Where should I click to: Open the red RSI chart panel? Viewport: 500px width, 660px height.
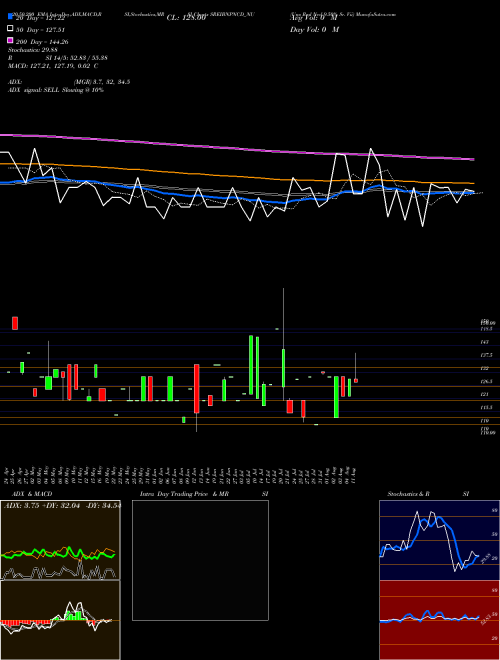[439, 620]
